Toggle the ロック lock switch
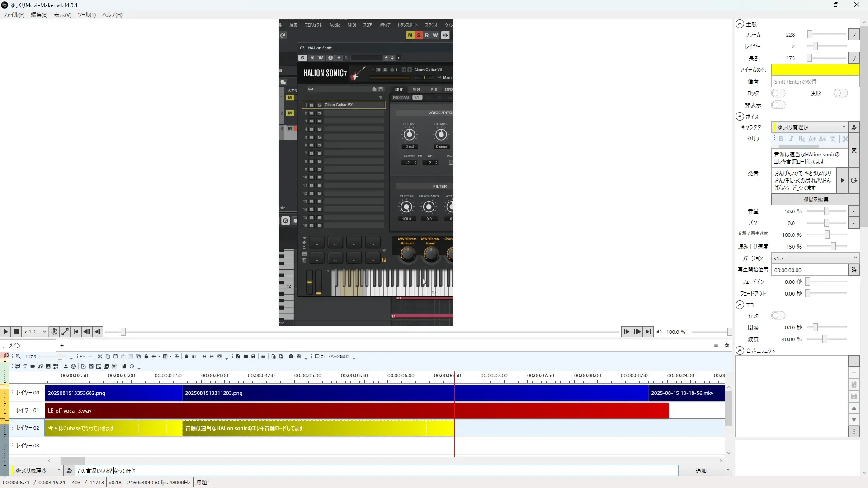This screenshot has width=868, height=488. click(778, 94)
